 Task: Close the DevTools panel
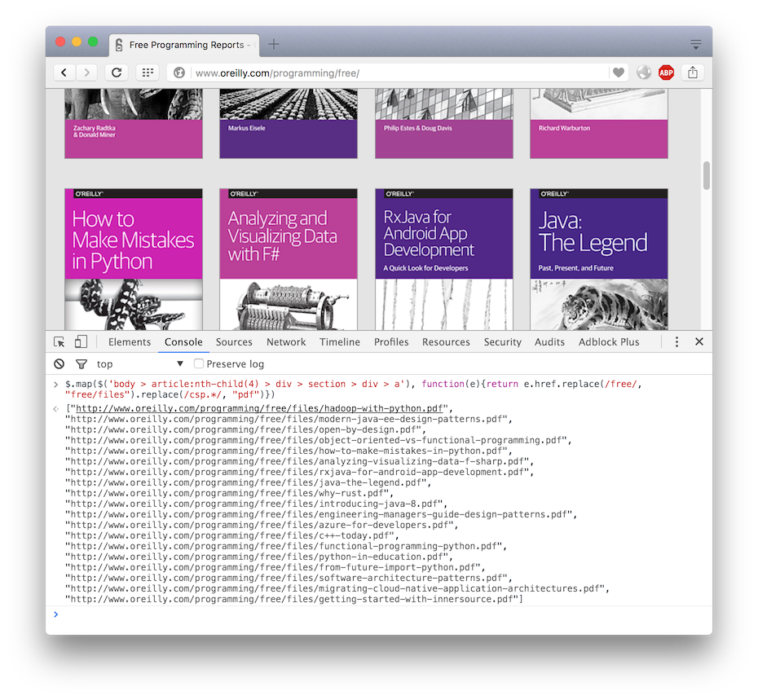699,341
